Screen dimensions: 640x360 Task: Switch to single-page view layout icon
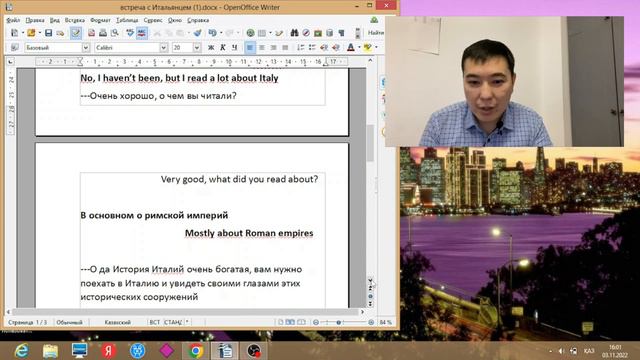281,322
